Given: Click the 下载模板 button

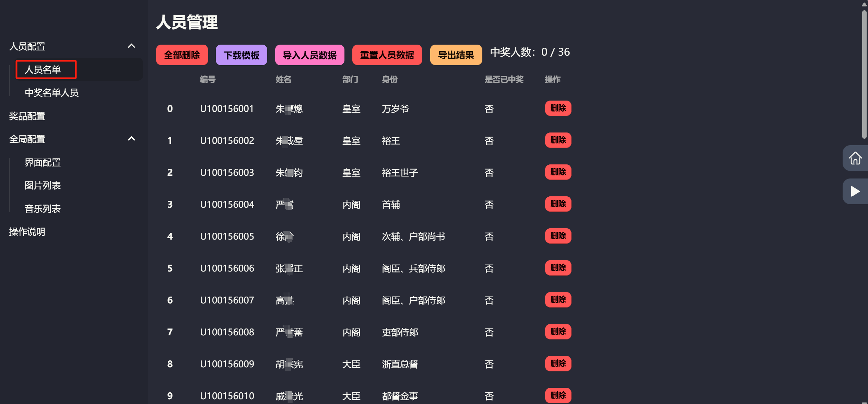Looking at the screenshot, I should [x=241, y=55].
